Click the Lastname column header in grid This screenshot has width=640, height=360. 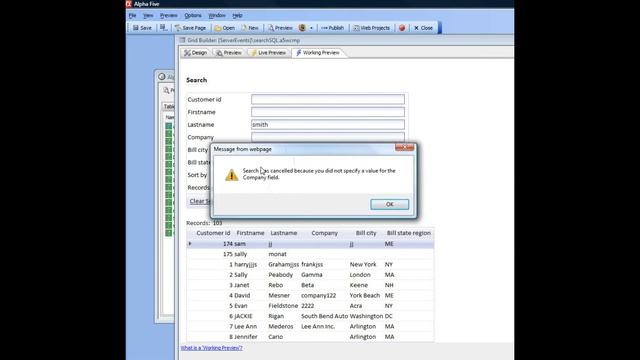[284, 233]
